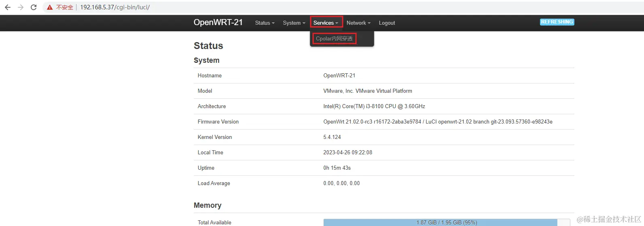Select the Load Average label

[x=214, y=183]
